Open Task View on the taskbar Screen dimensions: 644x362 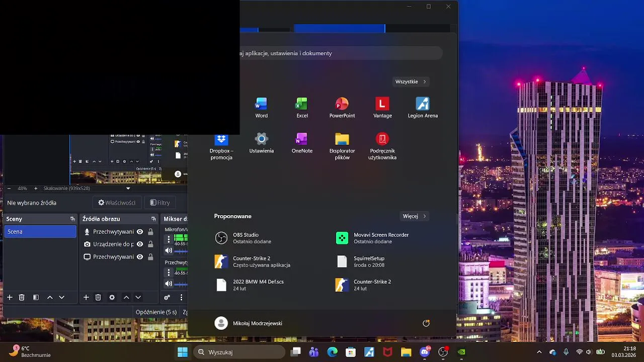click(296, 352)
